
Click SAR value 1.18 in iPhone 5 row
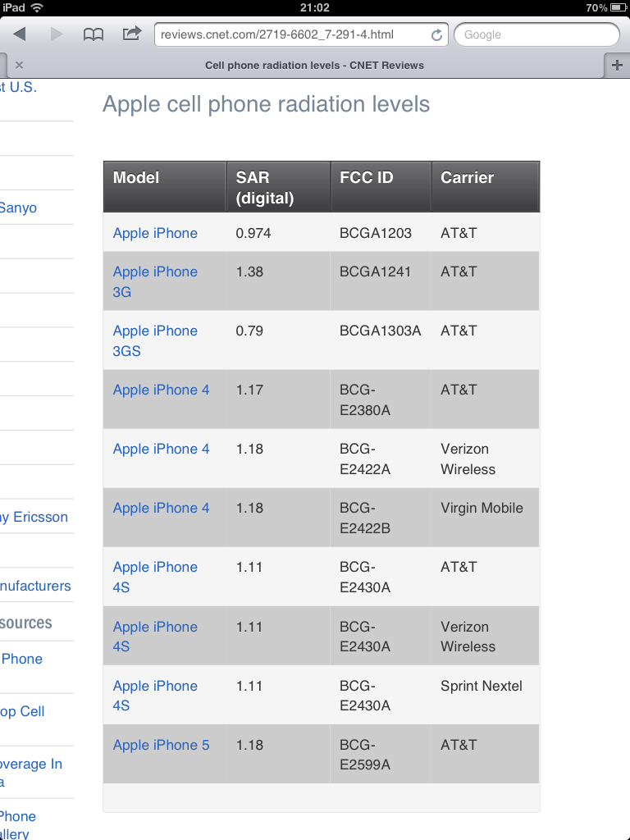(x=249, y=745)
